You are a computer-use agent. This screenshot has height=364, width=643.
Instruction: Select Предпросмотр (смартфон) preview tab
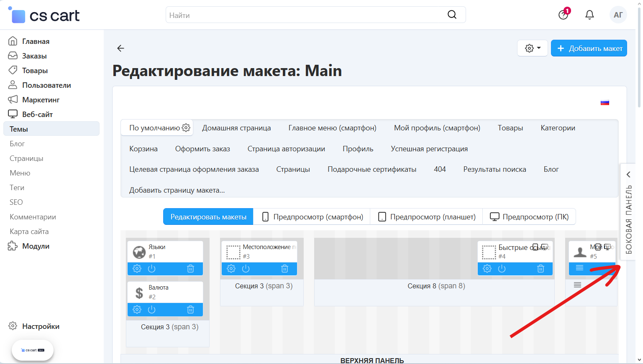(x=312, y=217)
